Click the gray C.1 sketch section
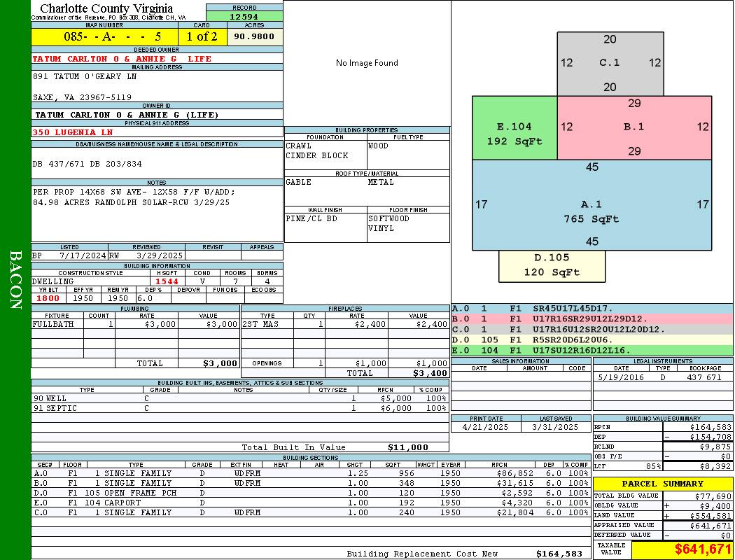 (x=610, y=64)
